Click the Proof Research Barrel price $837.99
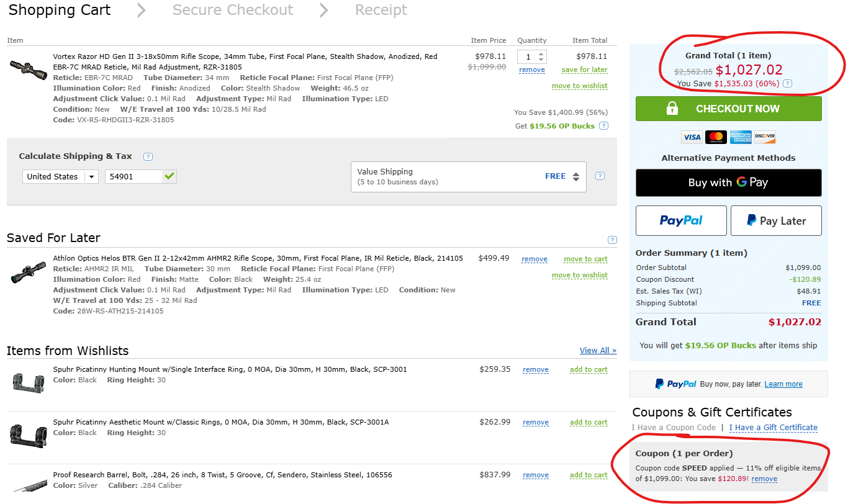848x504 pixels. pos(495,475)
